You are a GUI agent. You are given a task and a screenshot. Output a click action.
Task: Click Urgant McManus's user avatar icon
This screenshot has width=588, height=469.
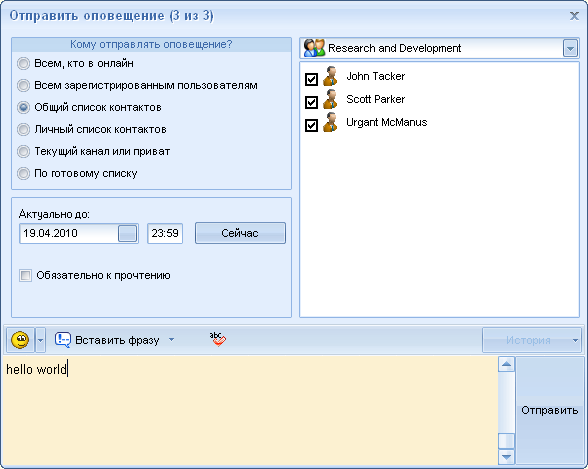click(x=330, y=122)
